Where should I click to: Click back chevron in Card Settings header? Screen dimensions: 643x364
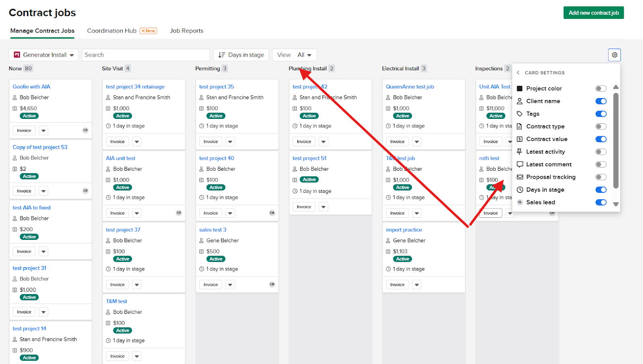coord(518,73)
